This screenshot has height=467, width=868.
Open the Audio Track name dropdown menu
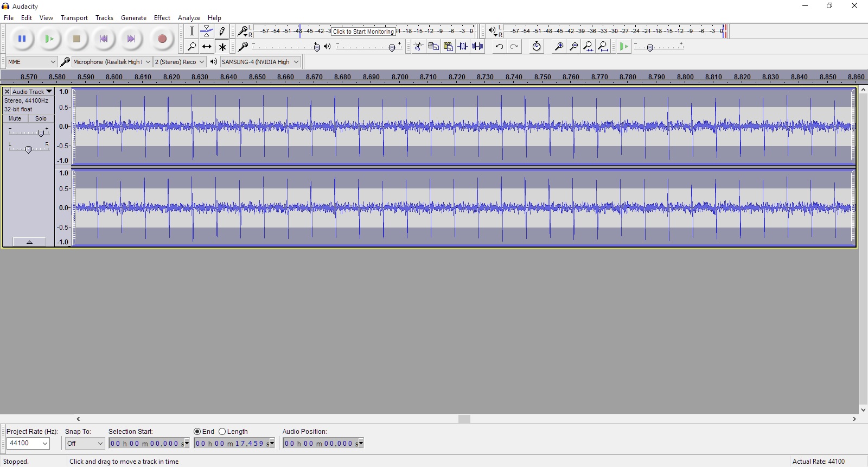coord(49,92)
